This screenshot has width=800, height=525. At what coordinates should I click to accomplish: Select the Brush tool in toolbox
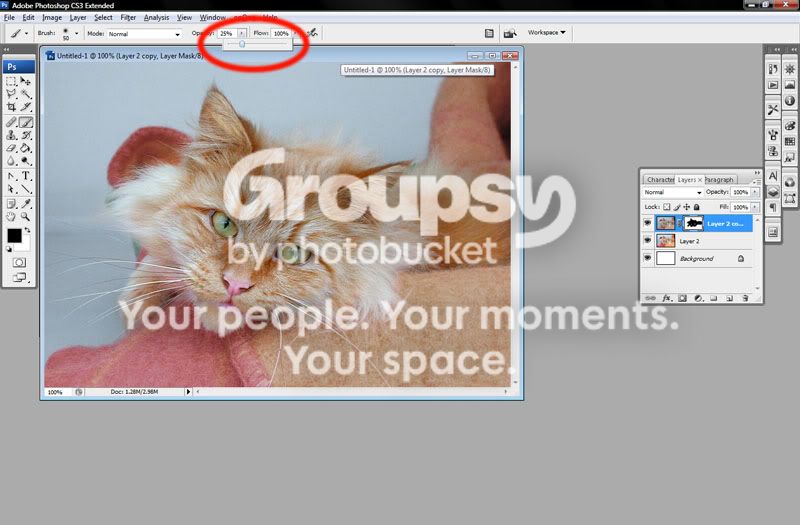click(x=26, y=122)
